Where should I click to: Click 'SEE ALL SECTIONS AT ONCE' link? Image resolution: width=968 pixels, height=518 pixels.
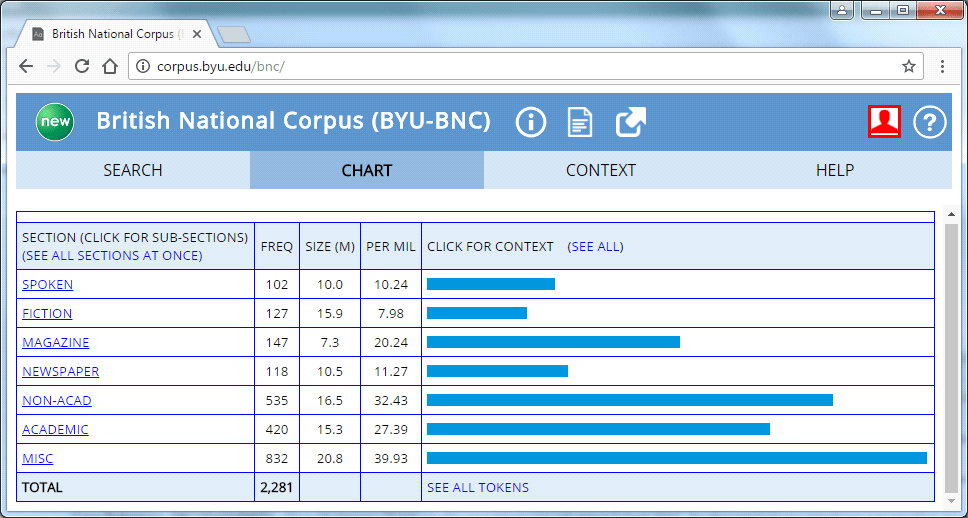(112, 255)
